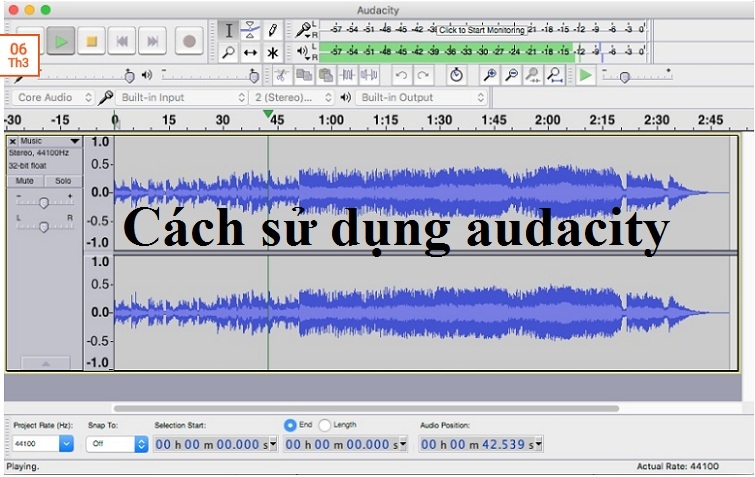Click the microphone icon beside Built-in Input
This screenshot has width=755, height=477.
[105, 97]
